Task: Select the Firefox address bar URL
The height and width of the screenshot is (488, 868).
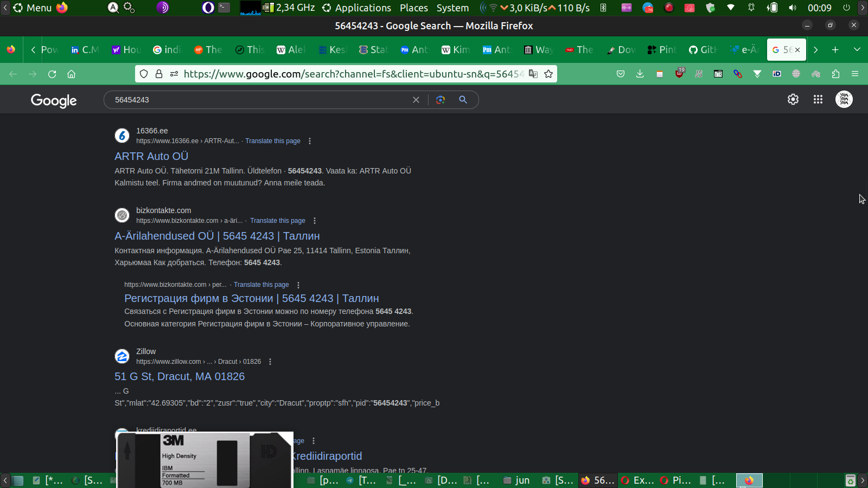Action: click(x=353, y=74)
